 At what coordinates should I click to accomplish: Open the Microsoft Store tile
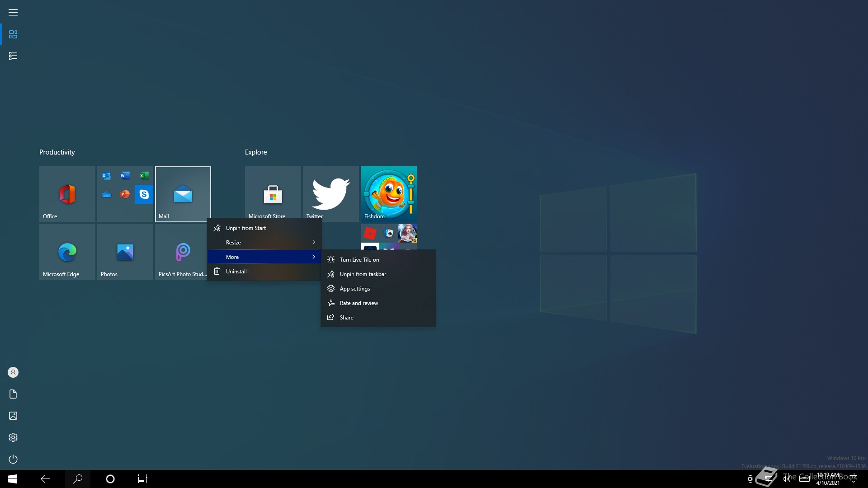(x=273, y=192)
